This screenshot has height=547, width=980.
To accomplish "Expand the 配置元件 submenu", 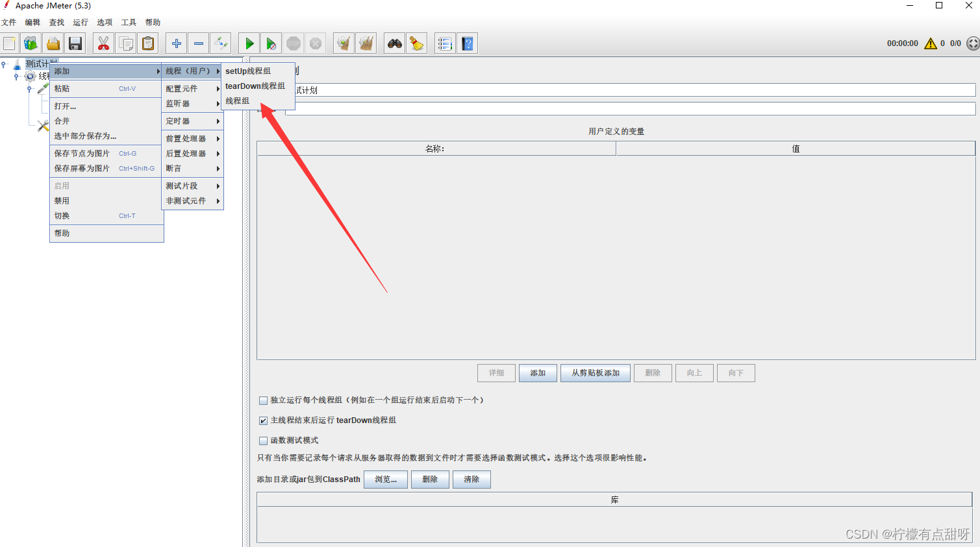I will (192, 88).
